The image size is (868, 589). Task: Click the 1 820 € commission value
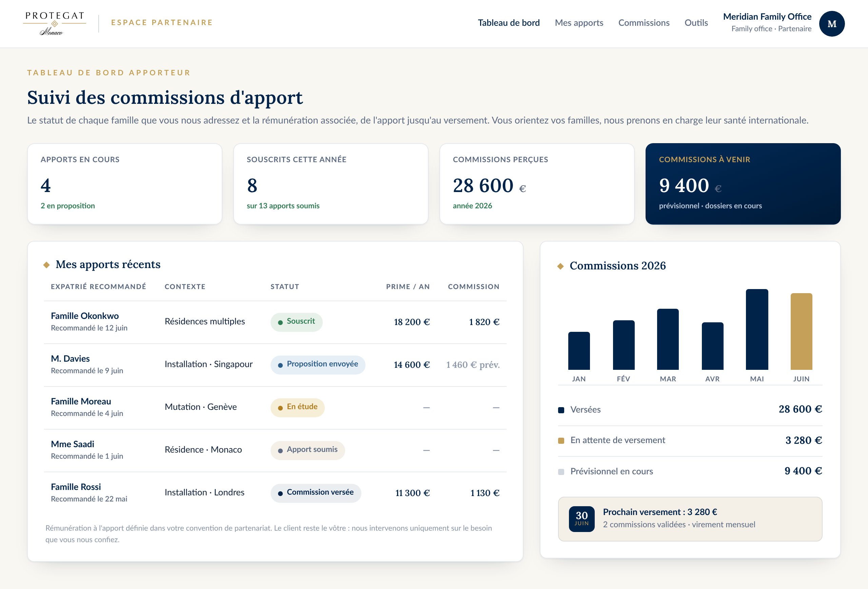484,322
